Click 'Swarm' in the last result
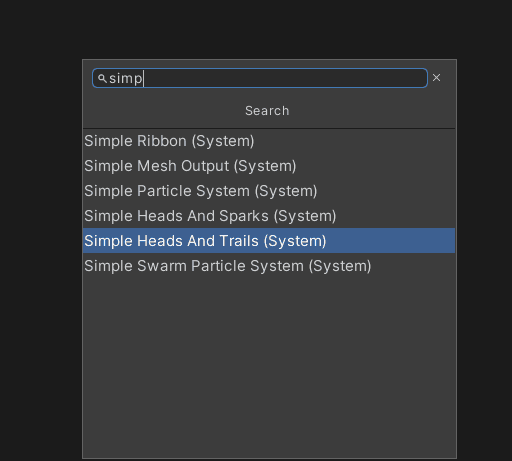The image size is (512, 461). click(x=162, y=266)
